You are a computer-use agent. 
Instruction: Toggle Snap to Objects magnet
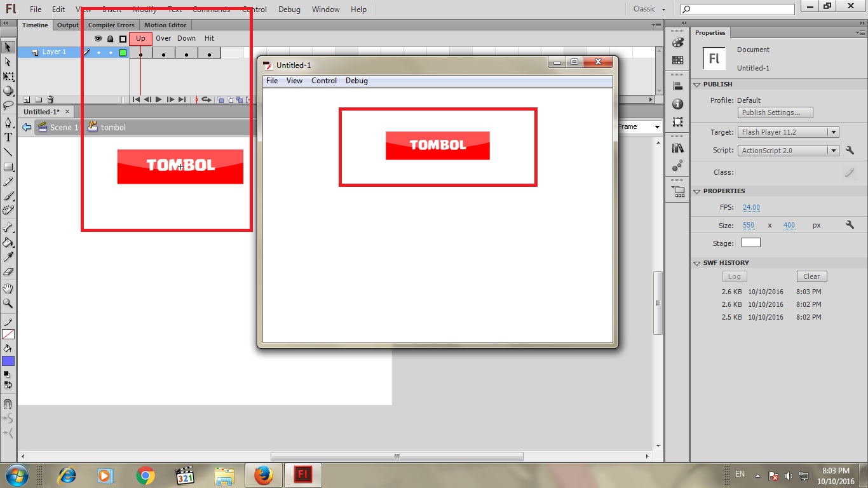pos(8,403)
